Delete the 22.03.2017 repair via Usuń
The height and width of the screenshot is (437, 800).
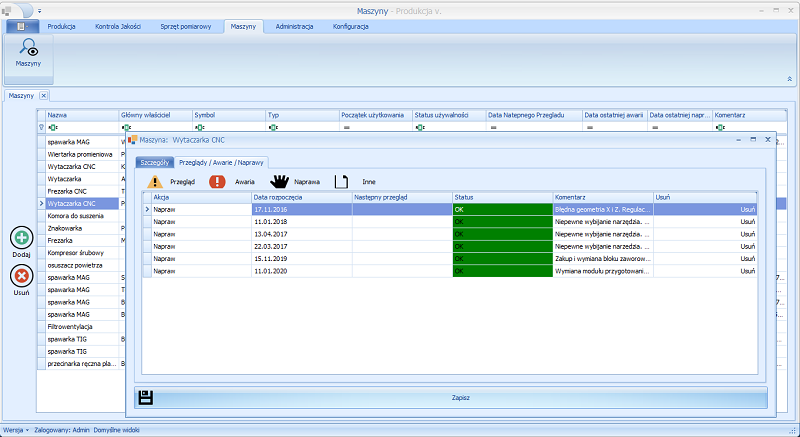click(x=747, y=246)
